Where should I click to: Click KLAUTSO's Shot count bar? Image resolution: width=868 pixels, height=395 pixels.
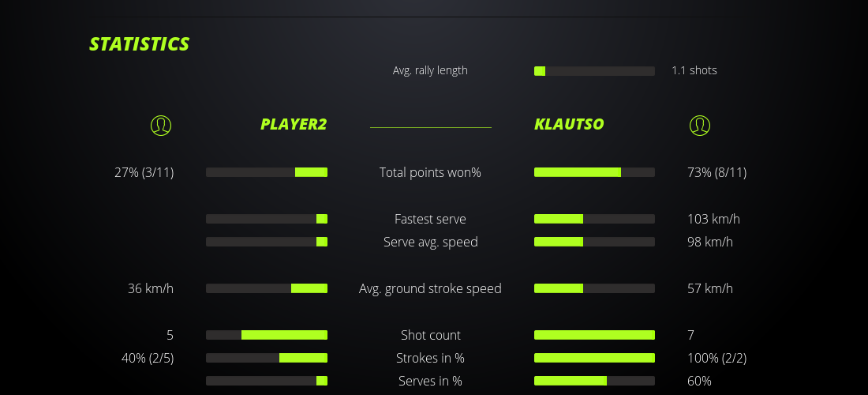(594, 335)
